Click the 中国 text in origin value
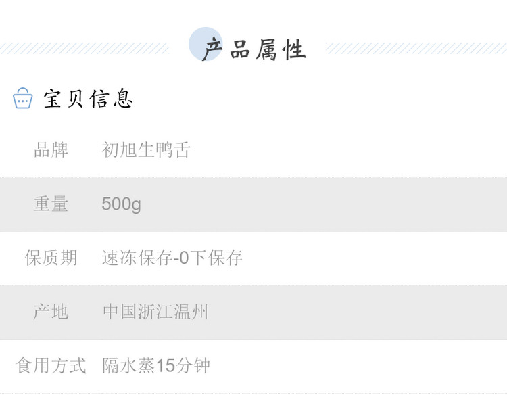Screen dimensions: 507x420 coord(120,312)
